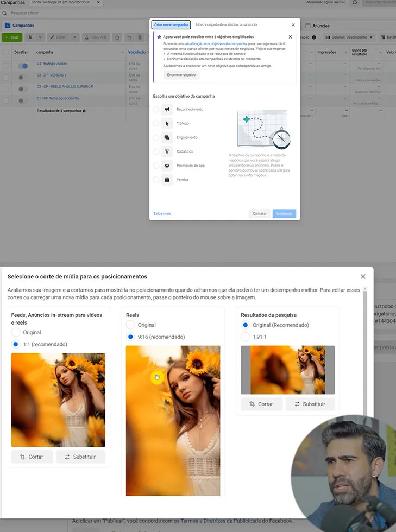The image size is (396, 532).
Task: Close the media crop selection dialog
Action: (363, 277)
